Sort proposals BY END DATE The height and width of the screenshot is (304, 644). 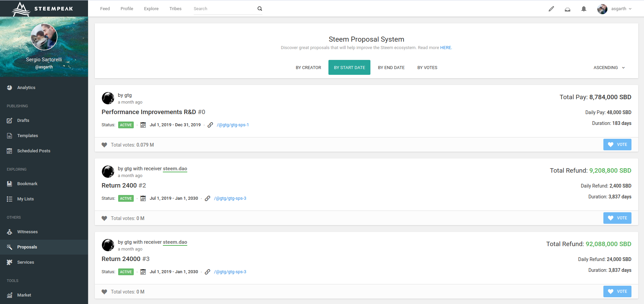(391, 68)
